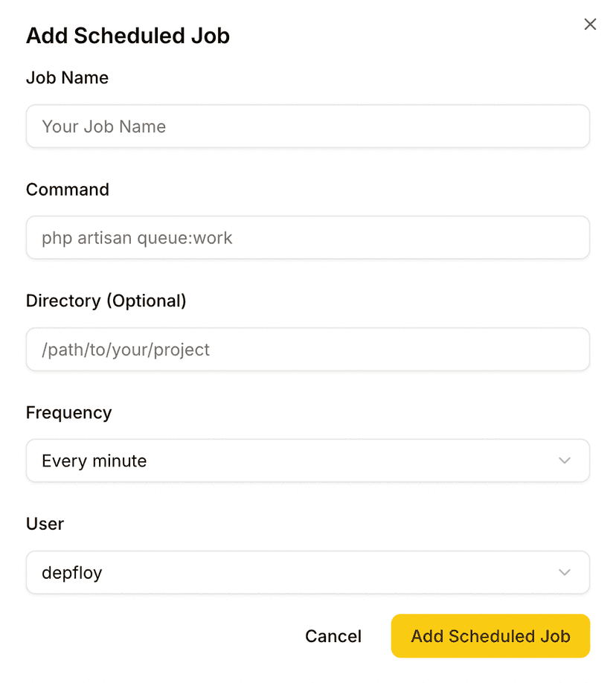This screenshot has height=683, width=616.
Task: Click the Add Scheduled Job button
Action: coord(490,636)
